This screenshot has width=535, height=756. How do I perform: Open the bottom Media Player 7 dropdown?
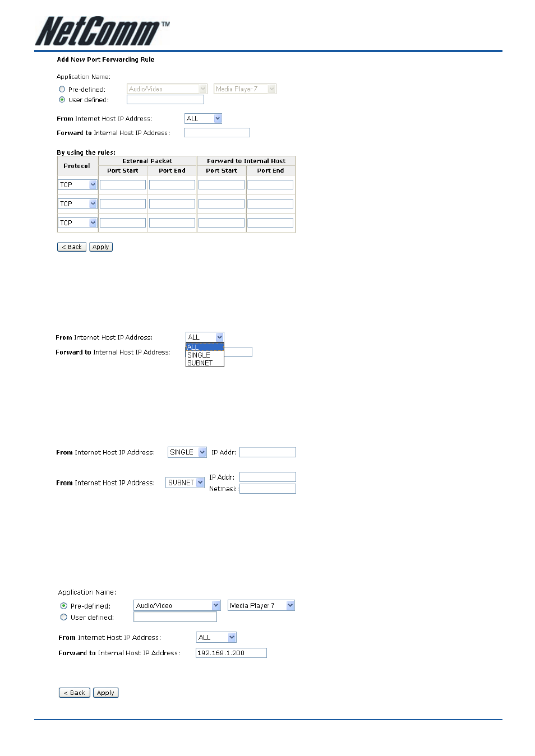pyautogui.click(x=261, y=605)
